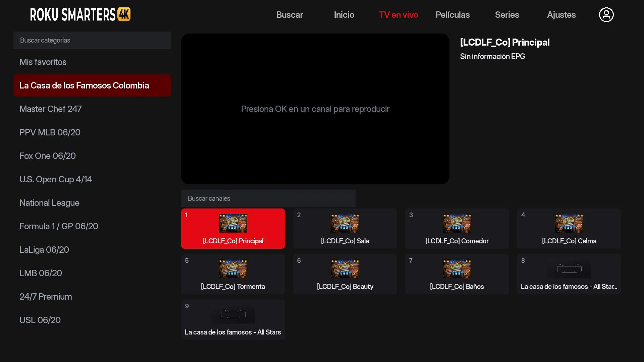The height and width of the screenshot is (362, 644).
Task: Open the LMB 06/20 category
Action: (x=92, y=273)
